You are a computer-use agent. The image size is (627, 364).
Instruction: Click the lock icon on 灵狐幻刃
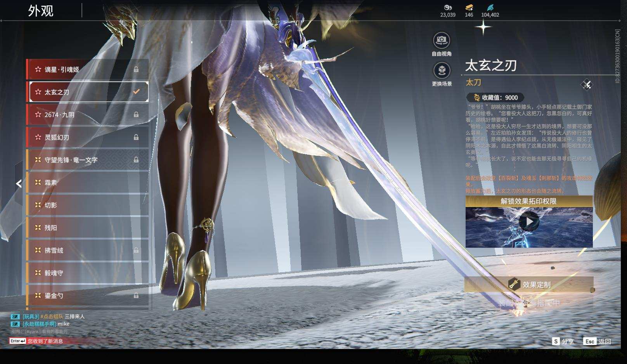coord(136,137)
